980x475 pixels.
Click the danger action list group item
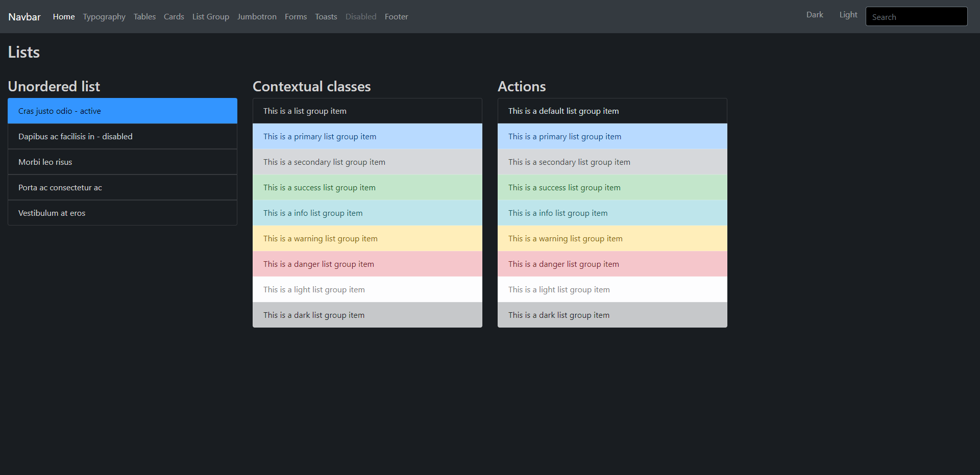click(612, 264)
